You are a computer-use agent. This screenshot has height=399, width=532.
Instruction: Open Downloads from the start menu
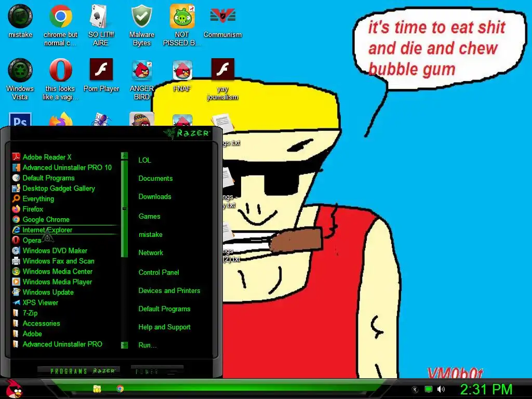(155, 196)
